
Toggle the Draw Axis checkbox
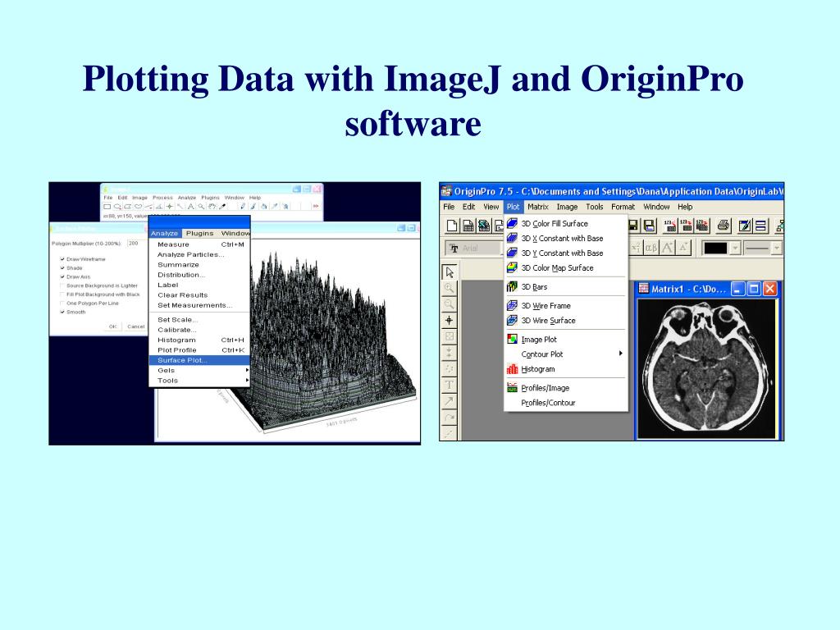62,277
